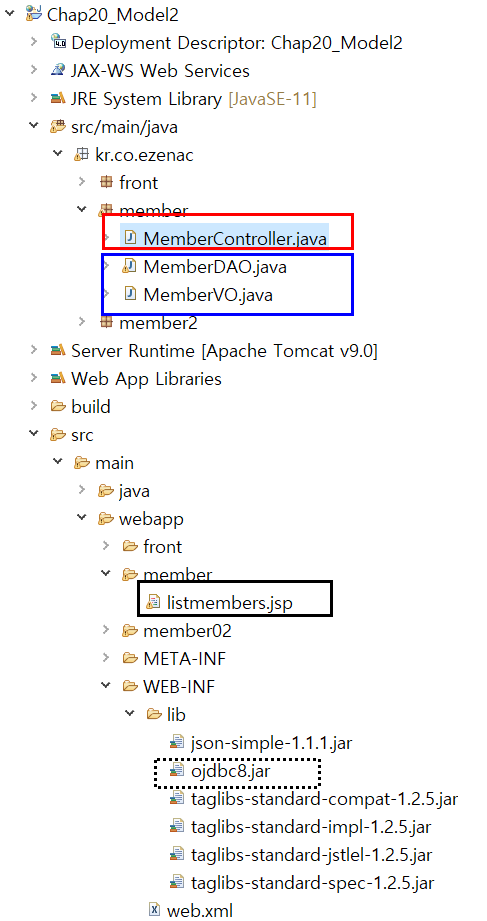Click the JRE System Library icon
This screenshot has height=921, width=487.
(58, 99)
